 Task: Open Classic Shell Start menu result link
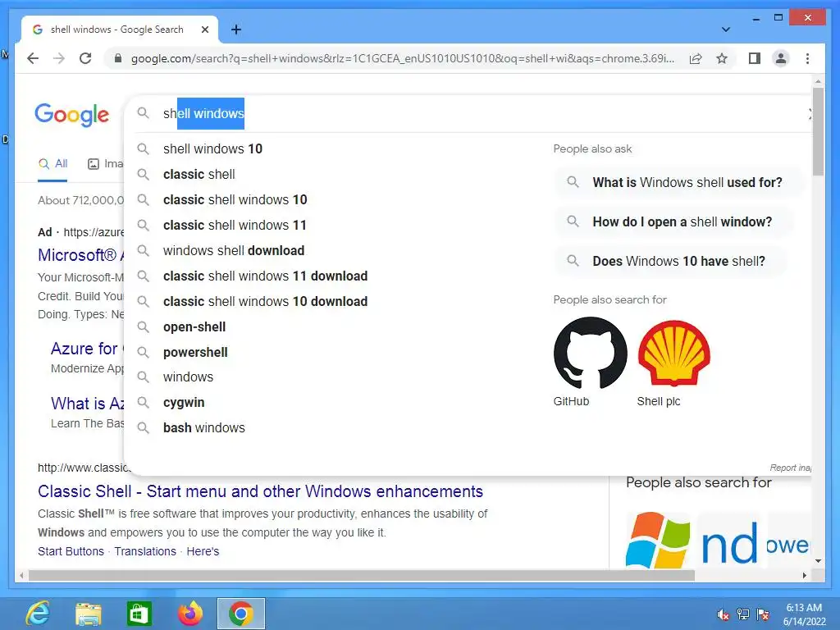click(x=260, y=491)
